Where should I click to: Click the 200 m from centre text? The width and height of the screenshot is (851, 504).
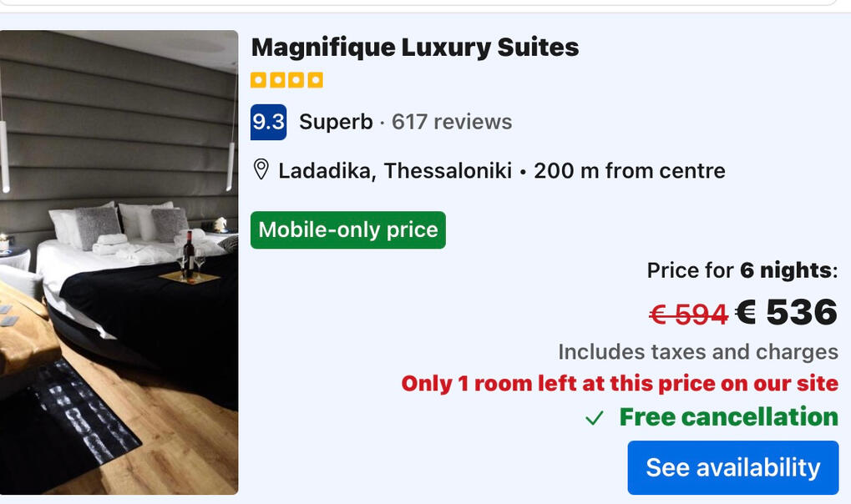click(x=629, y=171)
